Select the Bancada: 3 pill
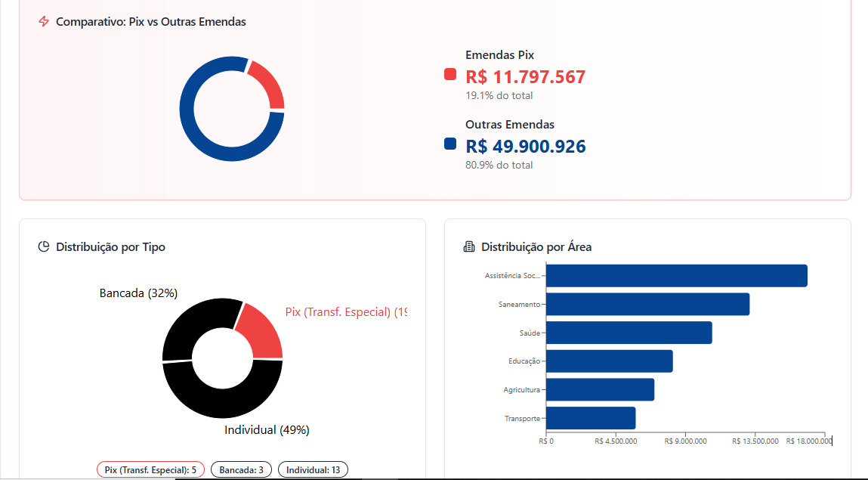 [241, 470]
